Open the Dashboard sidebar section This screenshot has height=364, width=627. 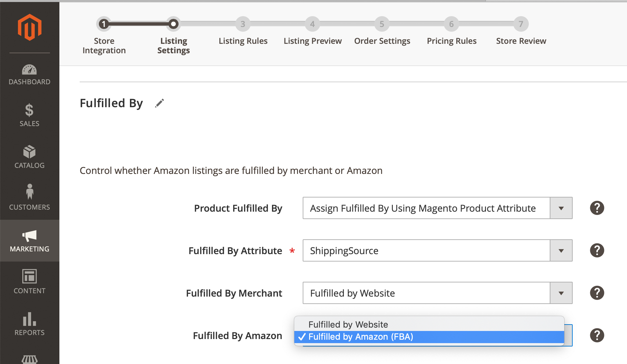coord(30,74)
